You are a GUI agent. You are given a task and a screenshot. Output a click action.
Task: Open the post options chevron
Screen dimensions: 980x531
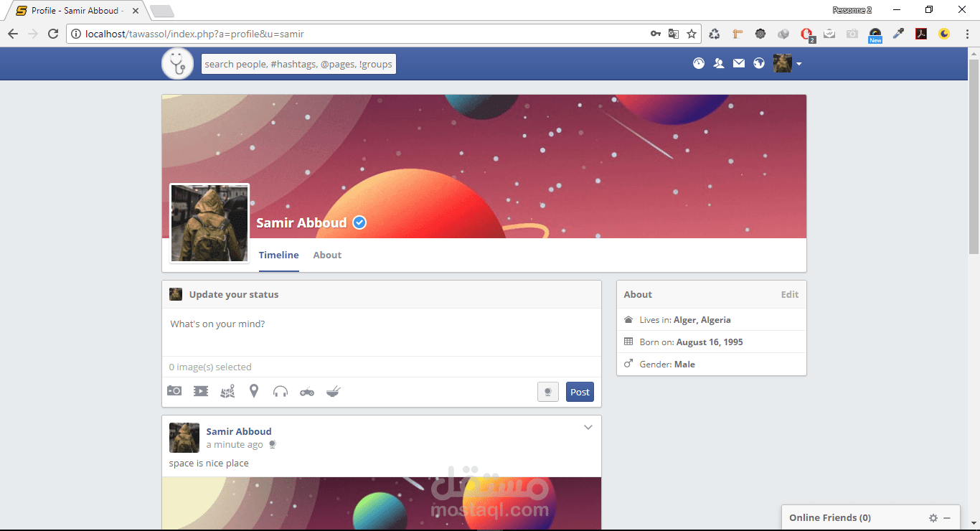point(588,428)
